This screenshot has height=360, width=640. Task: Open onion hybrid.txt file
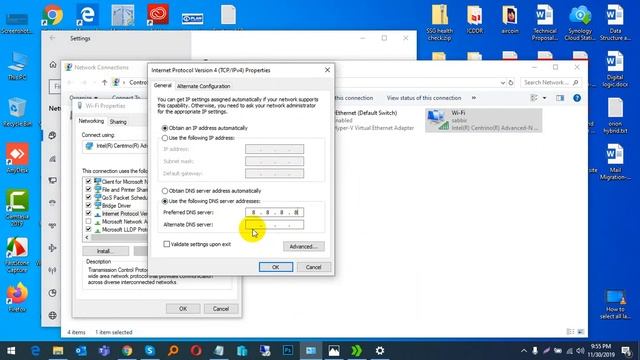[x=615, y=115]
